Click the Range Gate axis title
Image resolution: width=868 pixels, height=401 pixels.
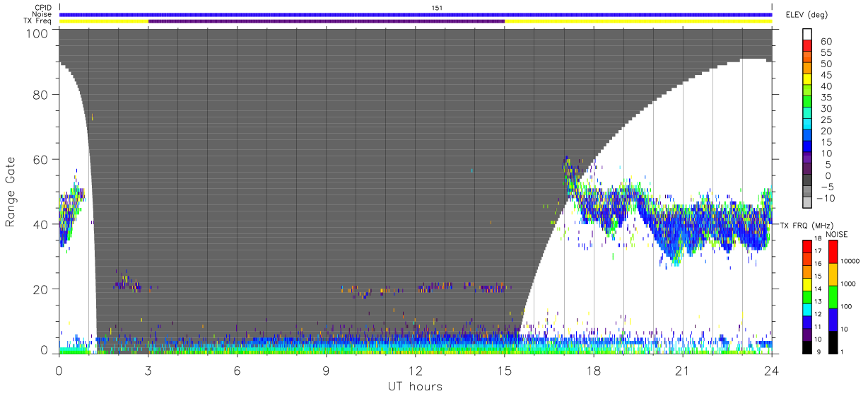click(11, 192)
